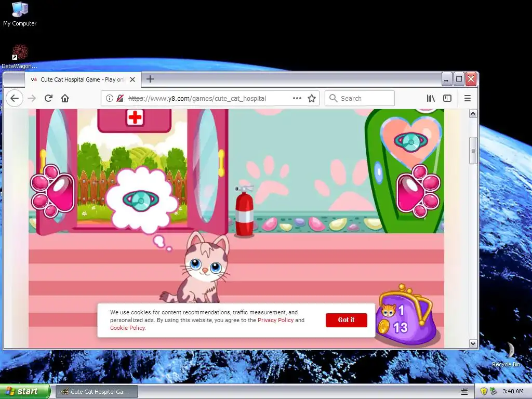
Task: Click the Search input box
Action: tap(360, 98)
